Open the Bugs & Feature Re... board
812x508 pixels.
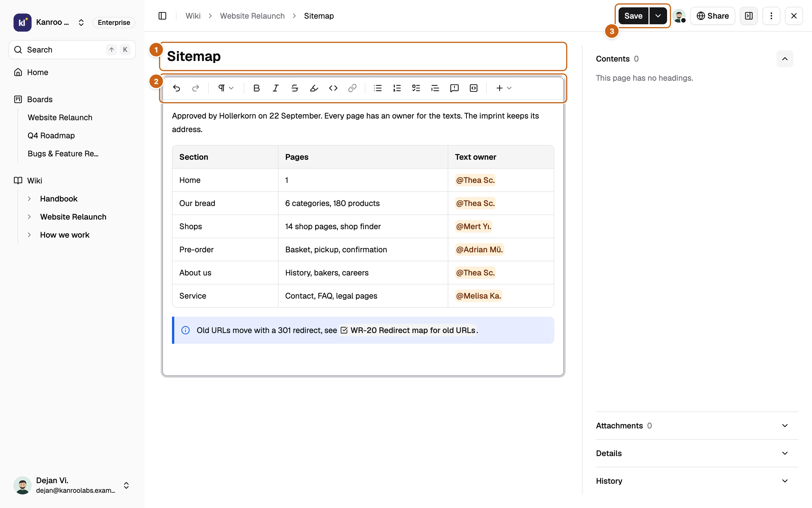coord(63,154)
